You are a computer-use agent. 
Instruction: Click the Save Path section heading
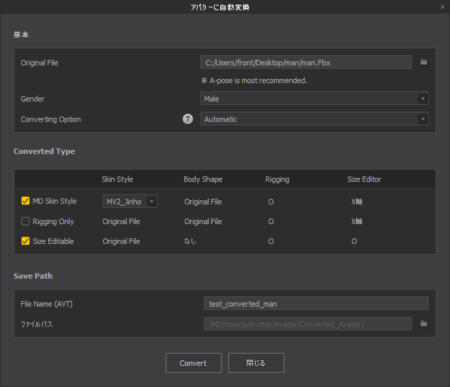tap(33, 276)
